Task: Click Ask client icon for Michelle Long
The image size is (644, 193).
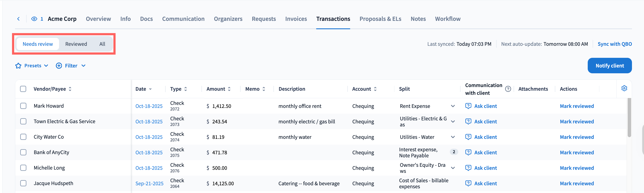Action: click(468, 168)
